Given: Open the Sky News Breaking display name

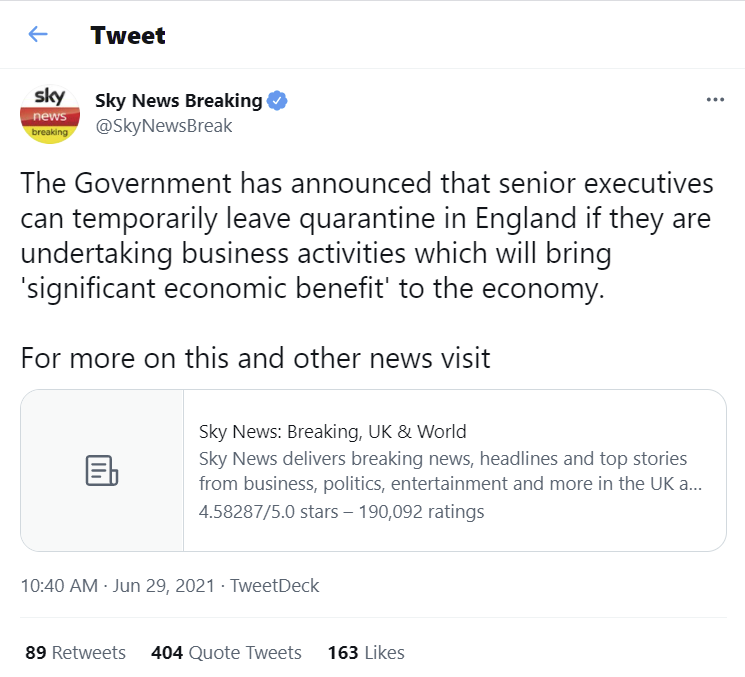Looking at the screenshot, I should [x=178, y=101].
